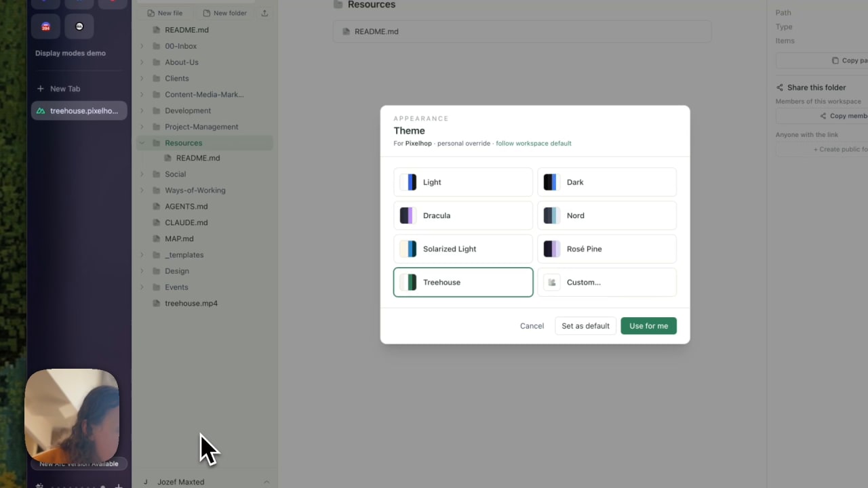Click the Resources folder icon in tree

pyautogui.click(x=157, y=143)
